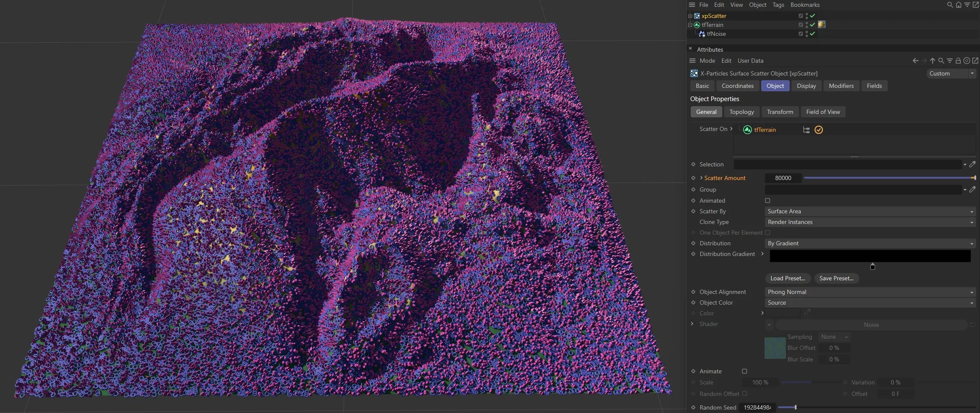The width and height of the screenshot is (980, 413).
Task: Click the tfTerrain object icon
Action: (x=697, y=25)
